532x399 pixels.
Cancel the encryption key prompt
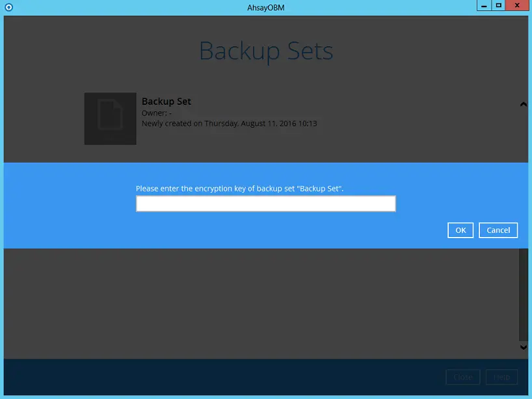click(x=498, y=230)
